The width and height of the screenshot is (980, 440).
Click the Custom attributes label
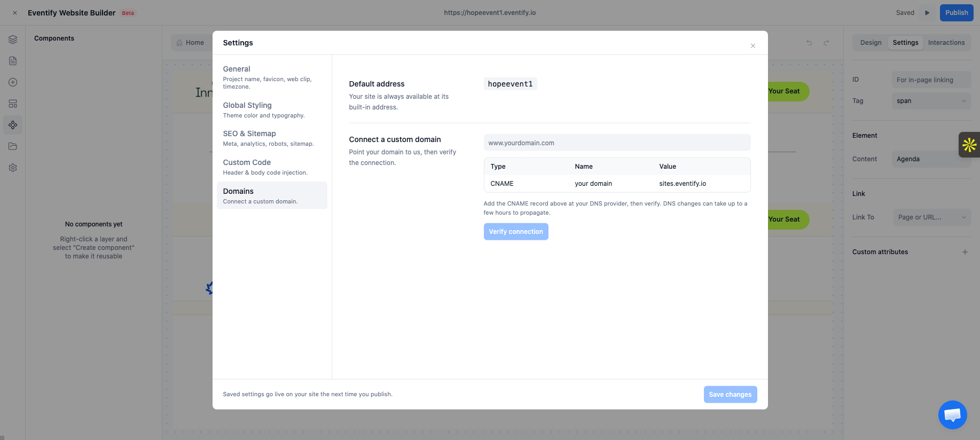point(880,252)
